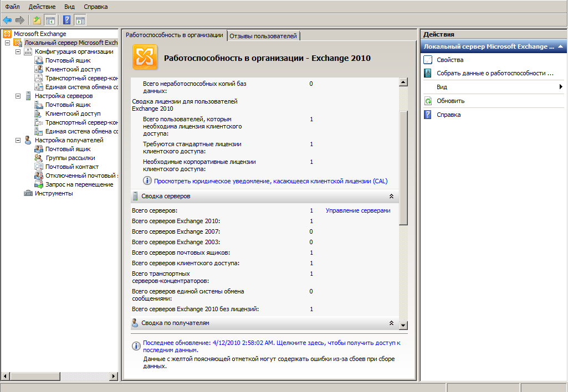Click Последнее обновление link to refresh data
Screen dimensions: 568x392
click(272, 347)
